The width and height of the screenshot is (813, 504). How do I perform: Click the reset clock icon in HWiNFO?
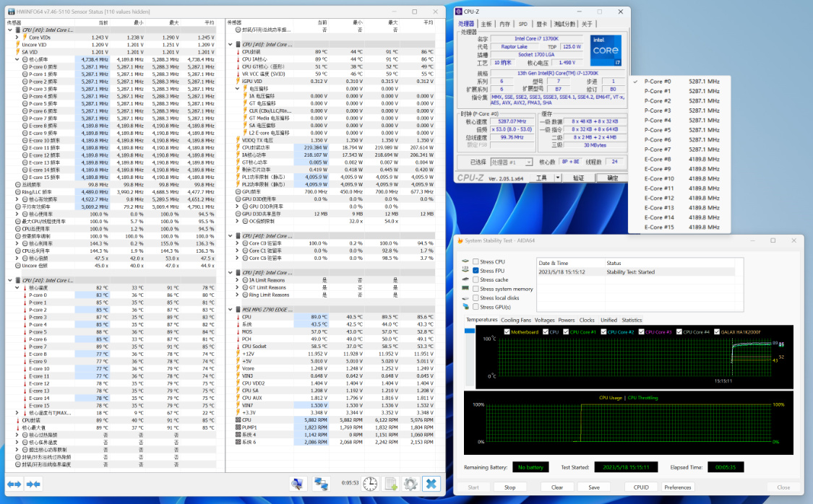369,484
